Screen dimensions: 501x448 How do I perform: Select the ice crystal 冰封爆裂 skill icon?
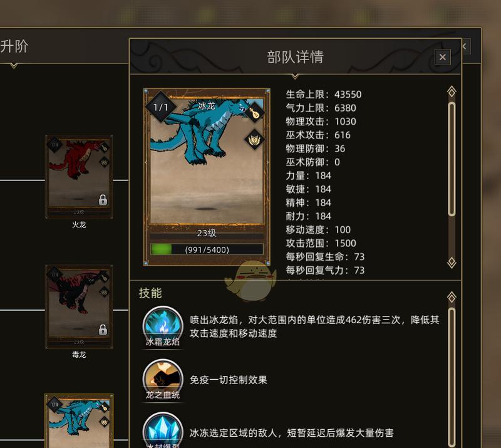(x=163, y=430)
